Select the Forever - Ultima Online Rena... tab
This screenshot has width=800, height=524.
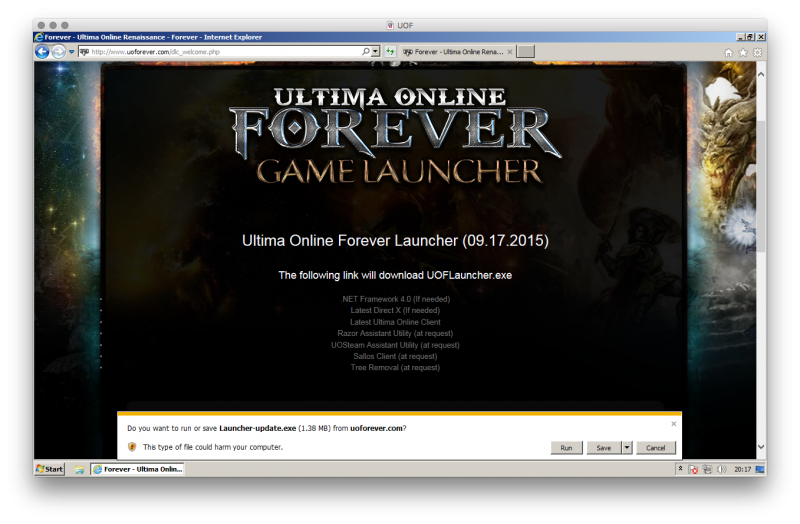[453, 52]
